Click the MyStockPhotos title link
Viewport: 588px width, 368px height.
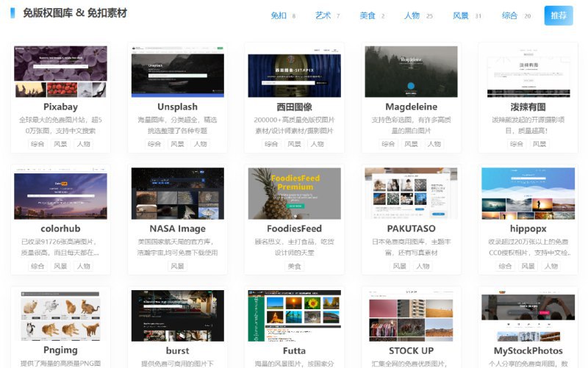528,351
